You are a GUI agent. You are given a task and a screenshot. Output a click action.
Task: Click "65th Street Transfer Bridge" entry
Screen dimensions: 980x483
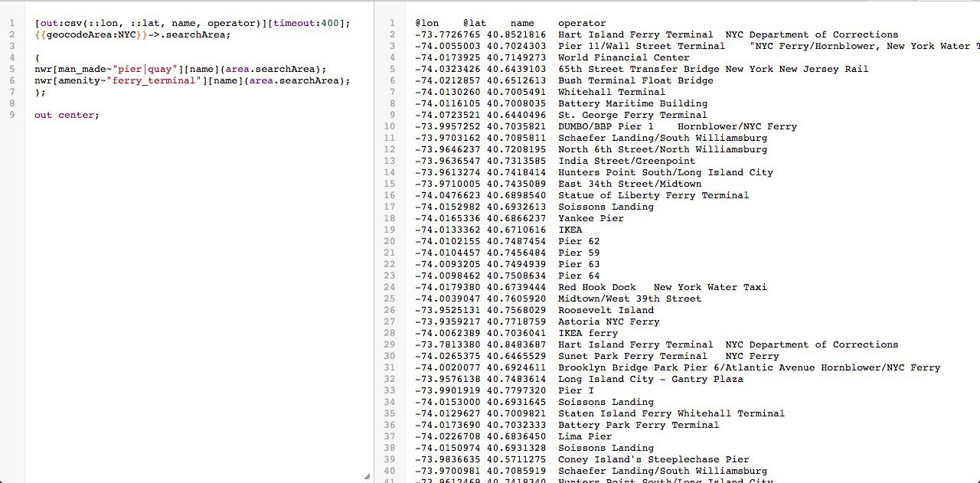(x=639, y=69)
